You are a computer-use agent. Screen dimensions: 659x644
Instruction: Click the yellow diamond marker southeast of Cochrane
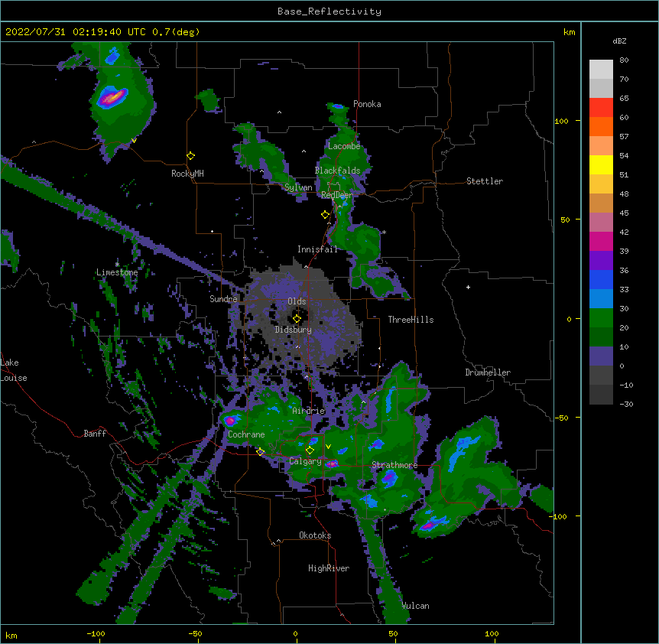tap(260, 452)
